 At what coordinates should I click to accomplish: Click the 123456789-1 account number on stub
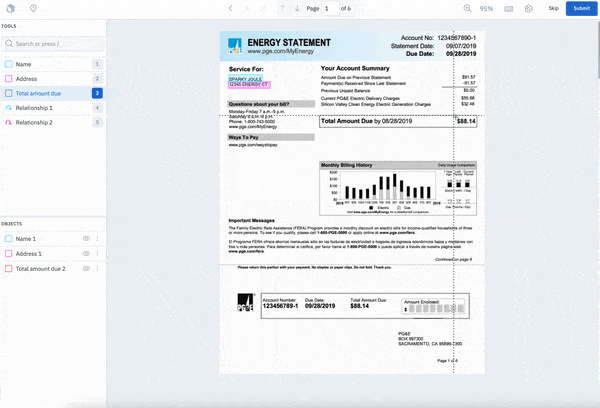pos(280,306)
